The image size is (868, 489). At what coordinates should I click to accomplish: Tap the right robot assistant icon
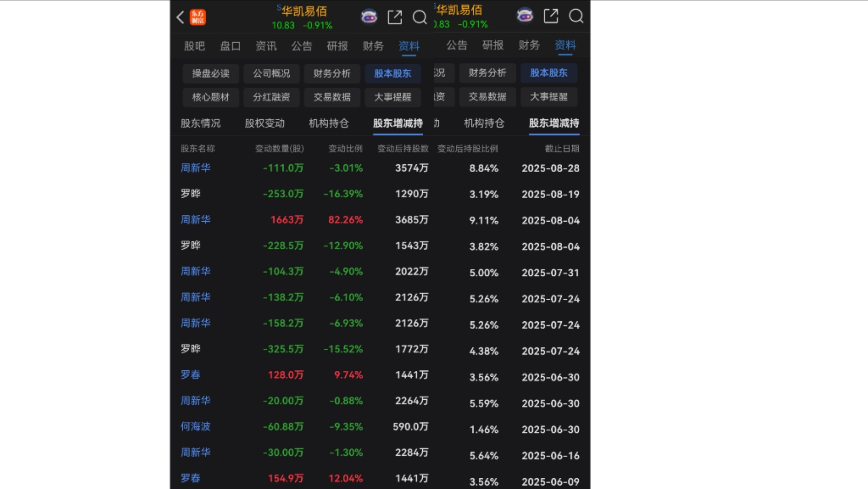click(525, 16)
